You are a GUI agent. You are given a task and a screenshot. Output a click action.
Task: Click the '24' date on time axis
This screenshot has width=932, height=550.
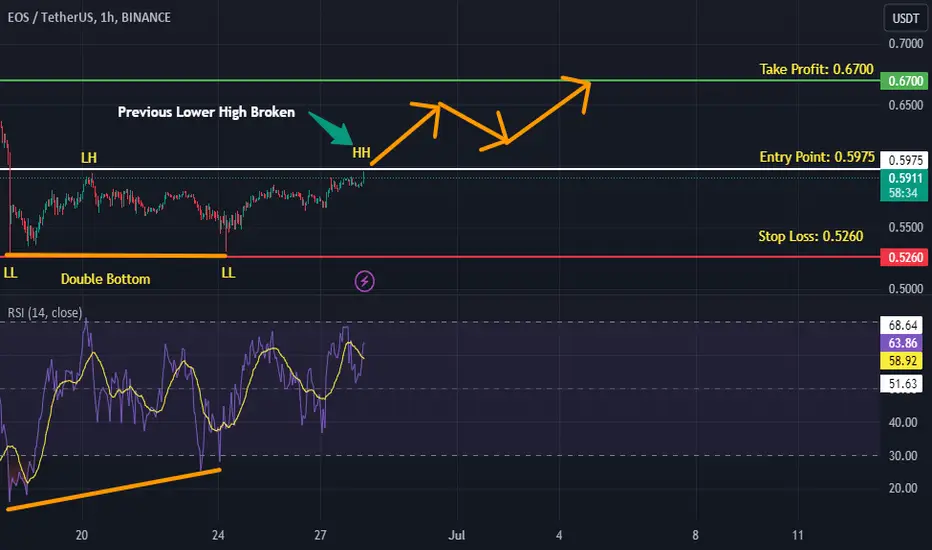218,535
